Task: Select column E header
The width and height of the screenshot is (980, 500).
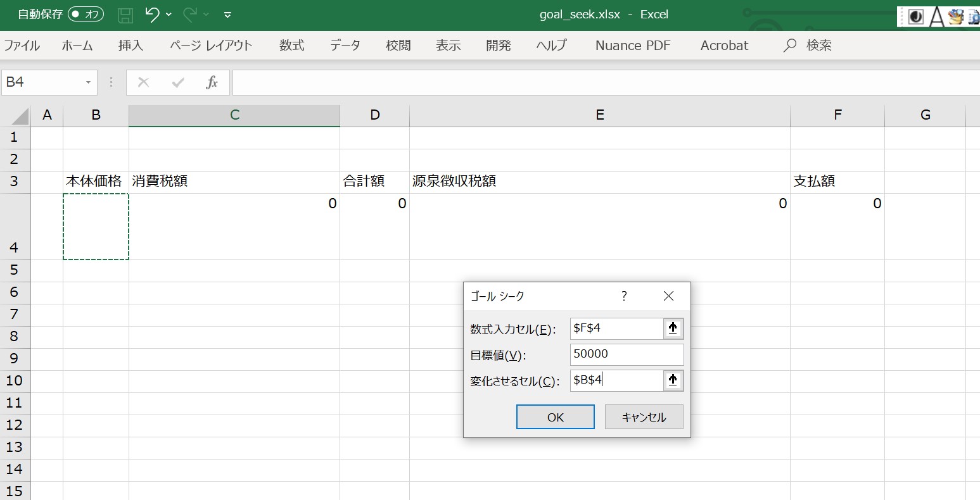Action: pyautogui.click(x=600, y=115)
